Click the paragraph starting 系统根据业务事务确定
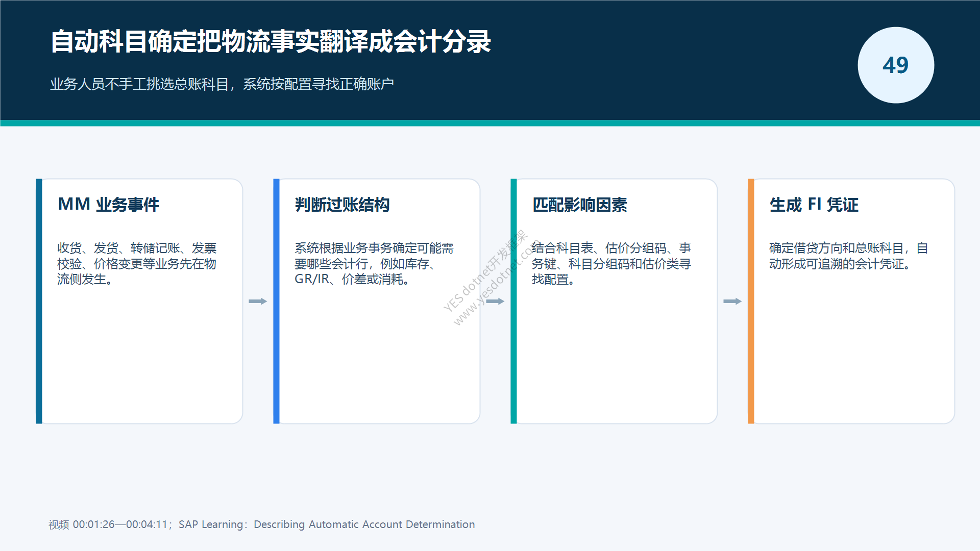This screenshot has height=551, width=980. [374, 264]
